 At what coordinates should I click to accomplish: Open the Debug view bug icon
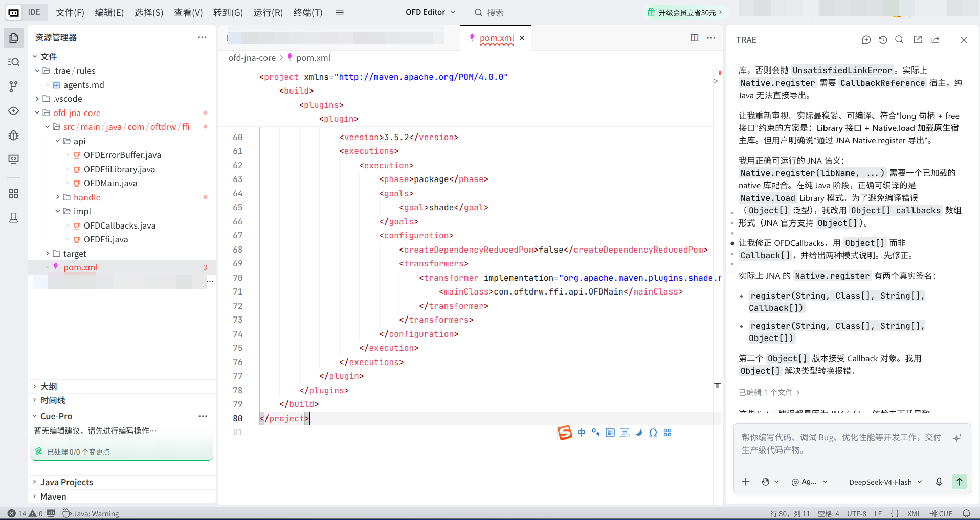14,135
